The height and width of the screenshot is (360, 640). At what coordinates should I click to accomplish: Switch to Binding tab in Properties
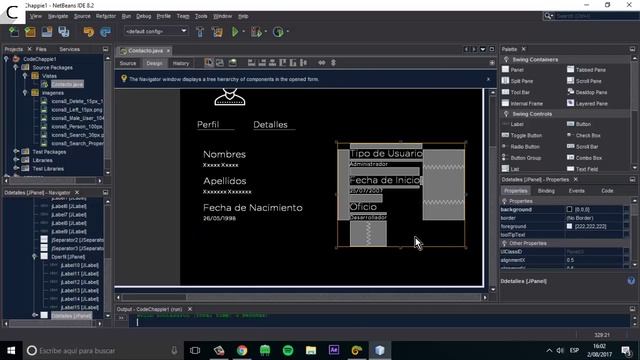546,191
